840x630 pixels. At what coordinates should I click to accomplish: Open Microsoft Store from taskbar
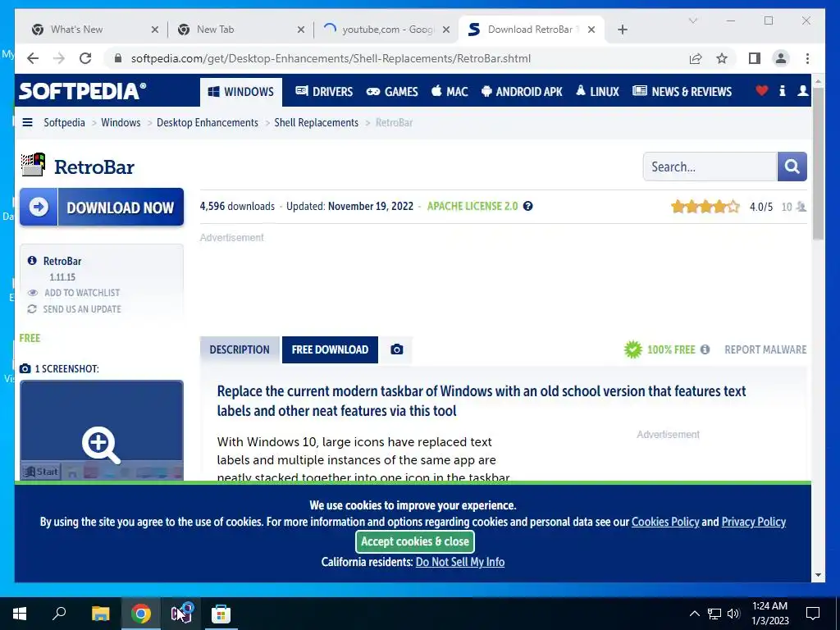coord(221,614)
